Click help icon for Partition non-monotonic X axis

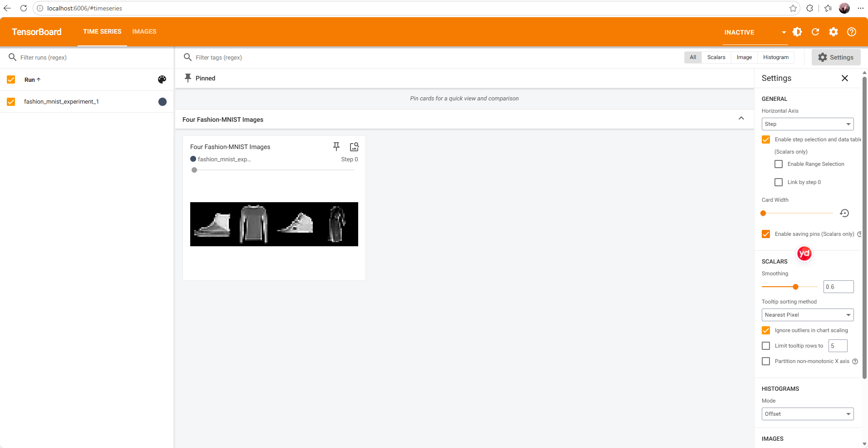855,361
